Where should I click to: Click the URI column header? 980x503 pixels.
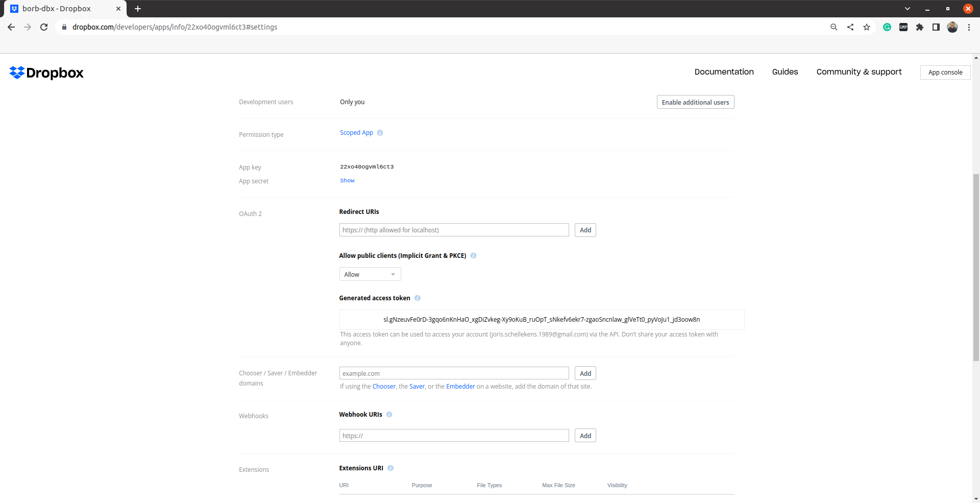pyautogui.click(x=344, y=486)
